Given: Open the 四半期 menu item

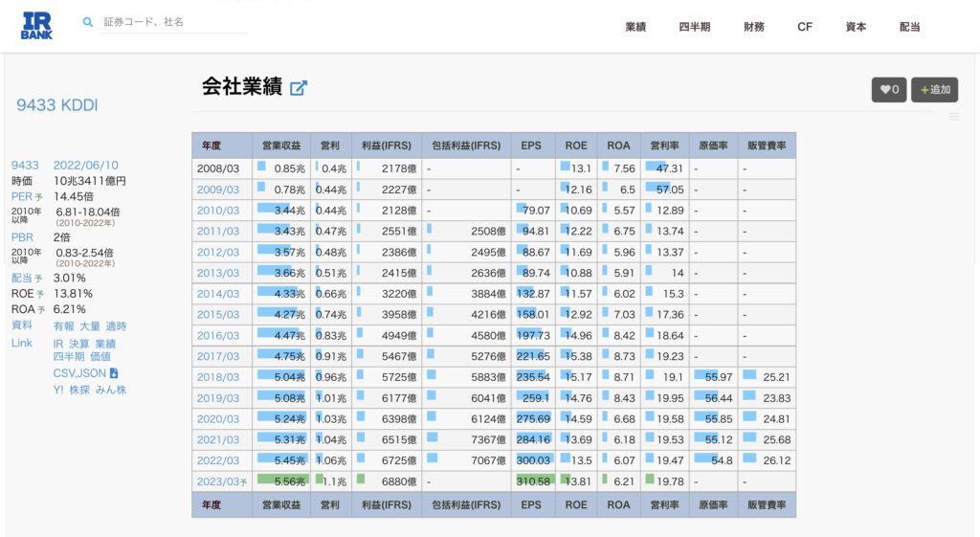Looking at the screenshot, I should click(695, 27).
